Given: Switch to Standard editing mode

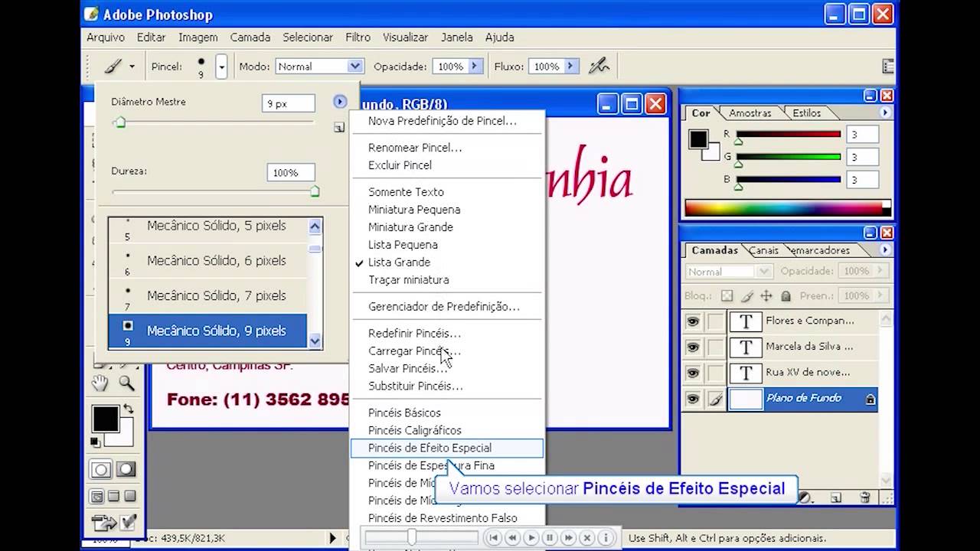Looking at the screenshot, I should pos(100,469).
